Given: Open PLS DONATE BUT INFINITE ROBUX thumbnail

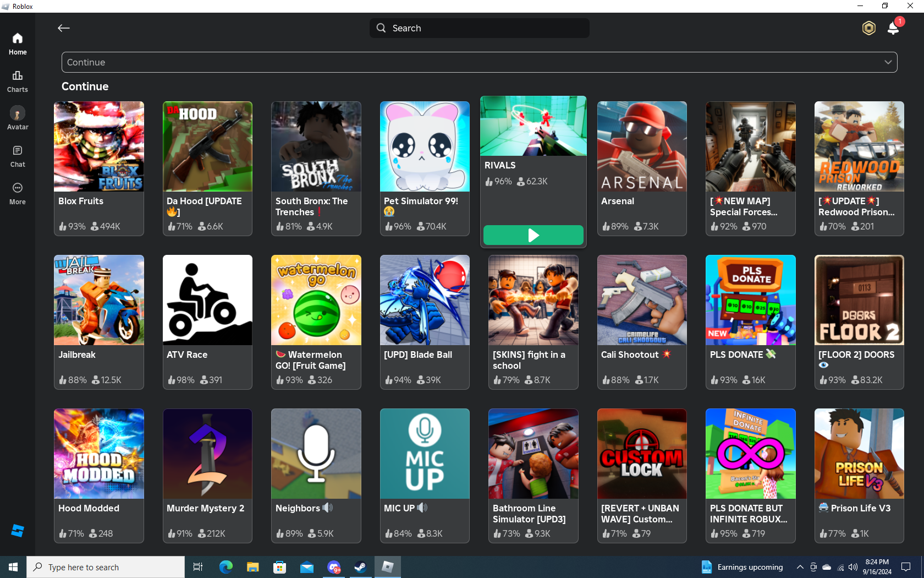Looking at the screenshot, I should 751,454.
